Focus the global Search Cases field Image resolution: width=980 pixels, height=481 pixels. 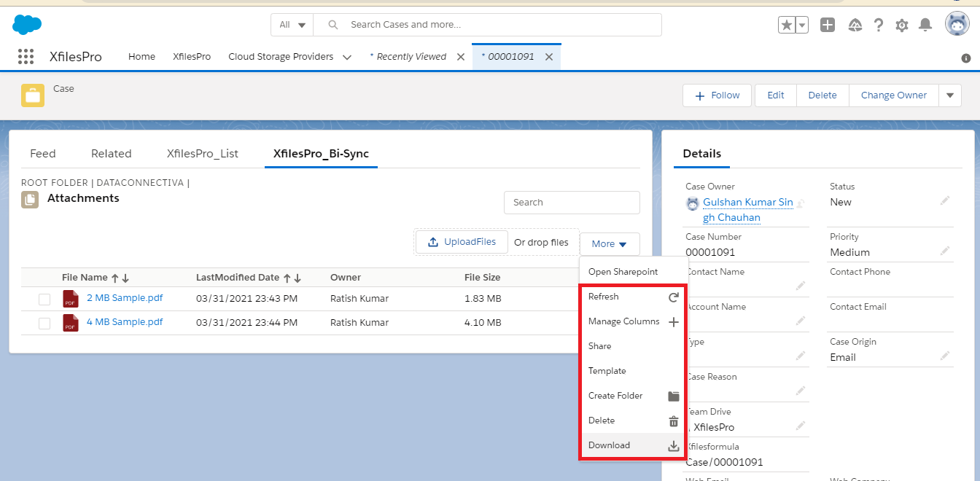(x=487, y=25)
